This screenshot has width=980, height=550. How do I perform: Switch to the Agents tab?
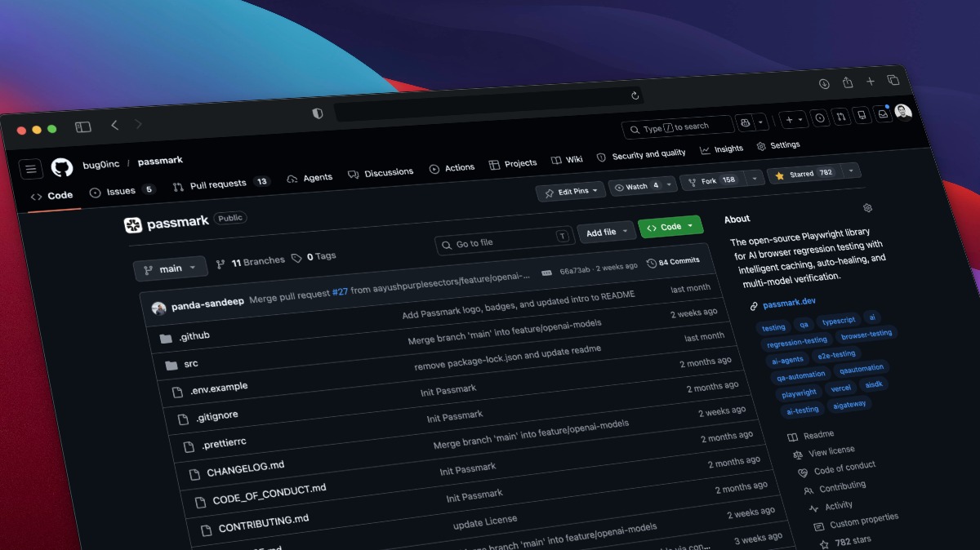(x=310, y=178)
